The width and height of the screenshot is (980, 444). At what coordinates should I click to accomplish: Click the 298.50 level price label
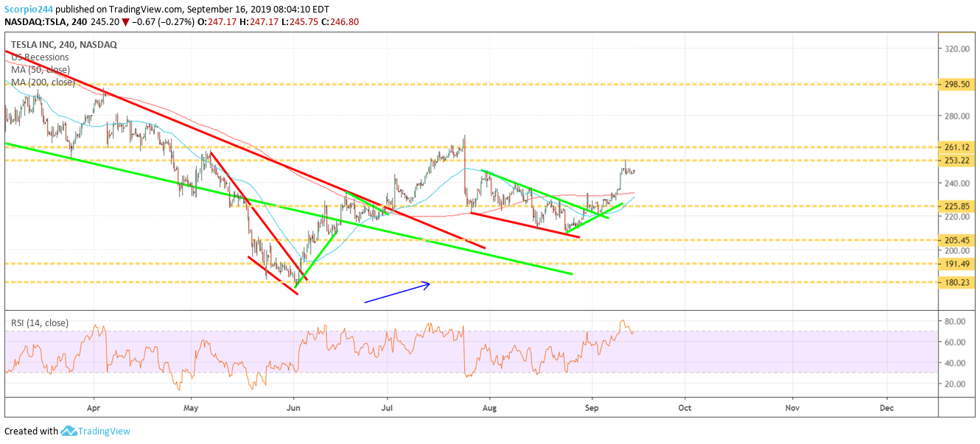coord(956,85)
